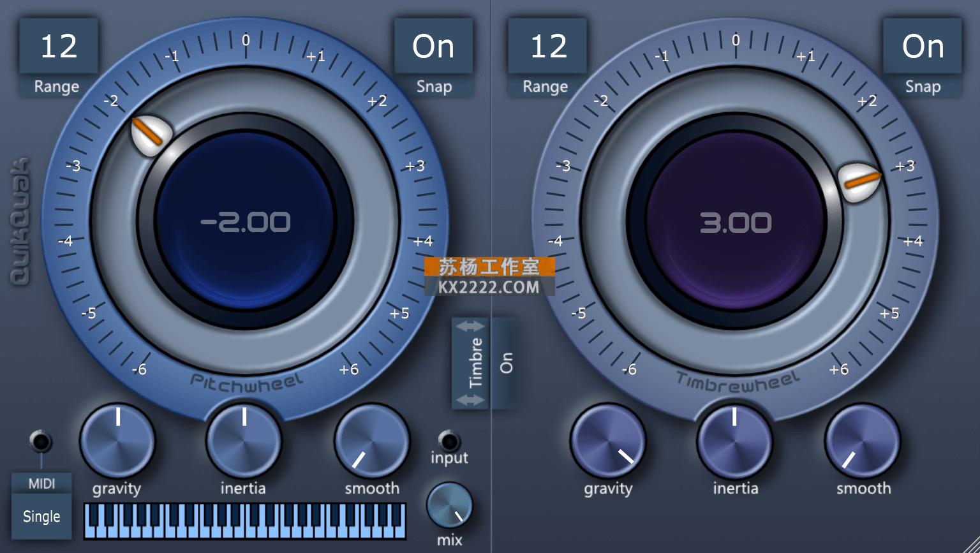This screenshot has height=553, width=980.
Task: Click the Timbrewheel 3.00 value display
Action: (736, 223)
